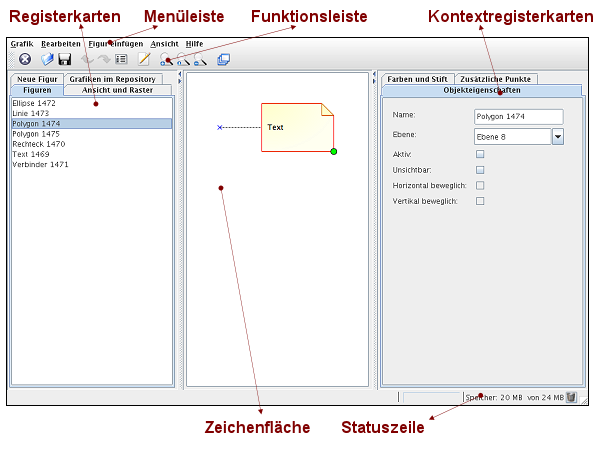Click the Name field with Polygon 1474
This screenshot has width=605, height=450.
[519, 117]
